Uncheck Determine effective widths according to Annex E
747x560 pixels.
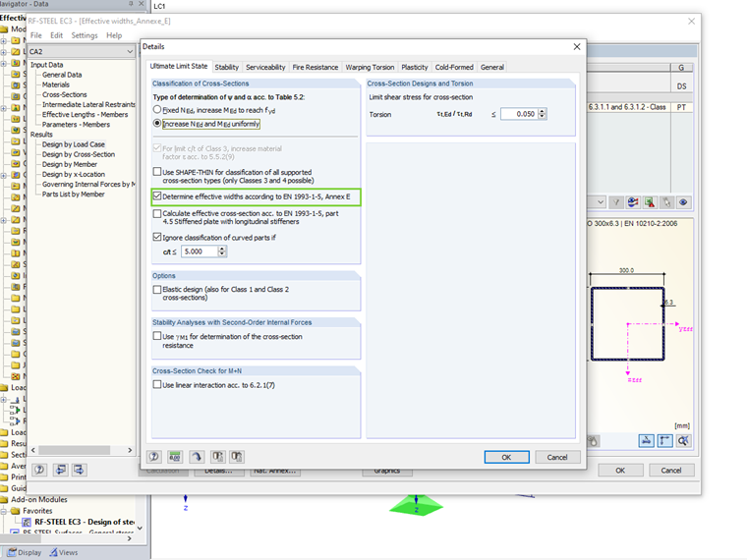[x=156, y=196]
